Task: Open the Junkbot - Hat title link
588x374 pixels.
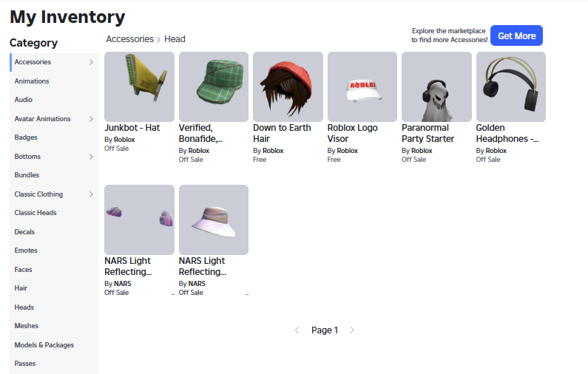Action: pos(132,128)
